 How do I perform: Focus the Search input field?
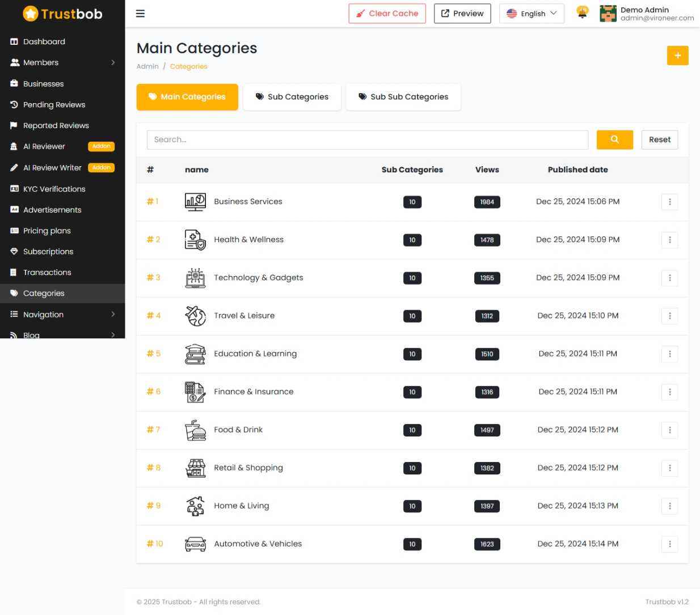click(x=368, y=139)
